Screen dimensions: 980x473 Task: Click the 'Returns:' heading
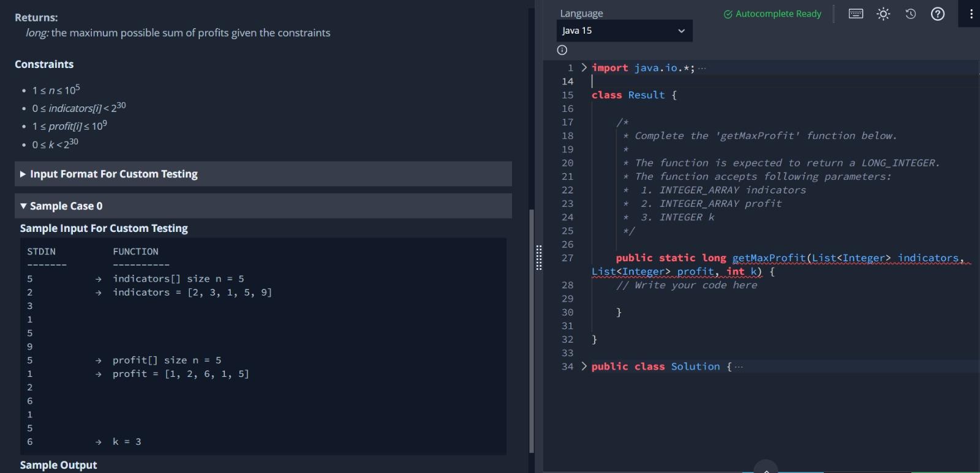coord(36,17)
